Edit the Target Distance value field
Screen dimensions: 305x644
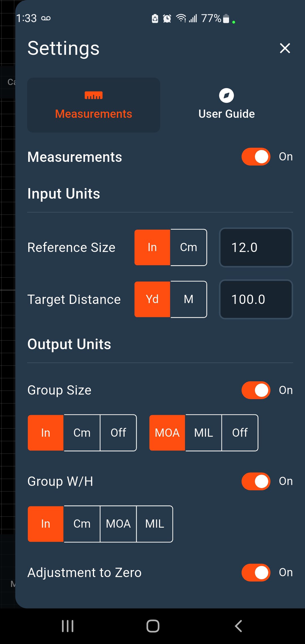pos(256,299)
